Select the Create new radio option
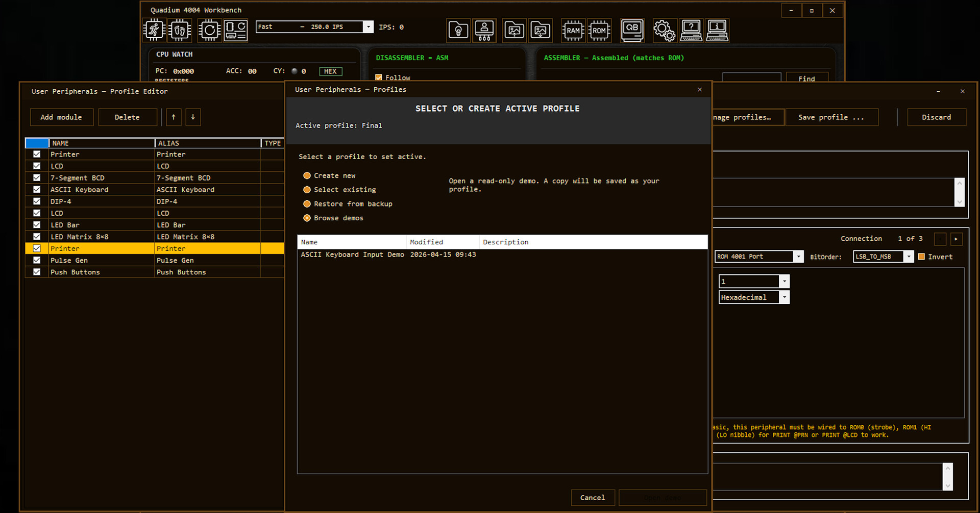 pos(307,175)
